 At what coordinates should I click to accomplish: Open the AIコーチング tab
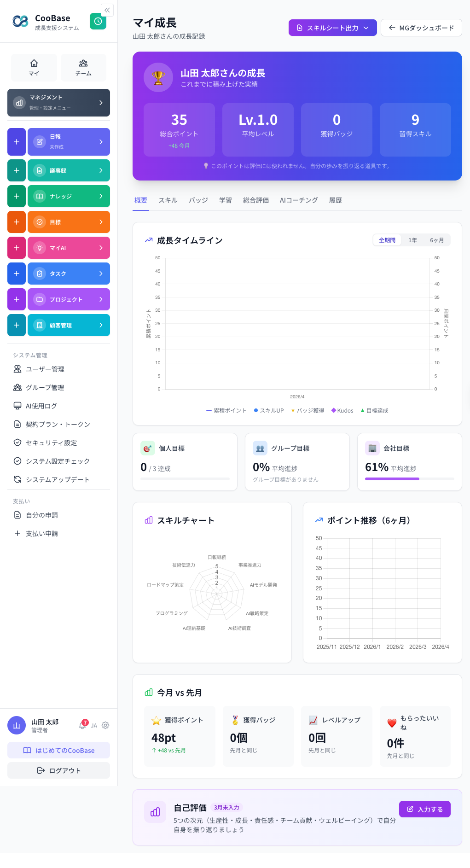pyautogui.click(x=298, y=200)
